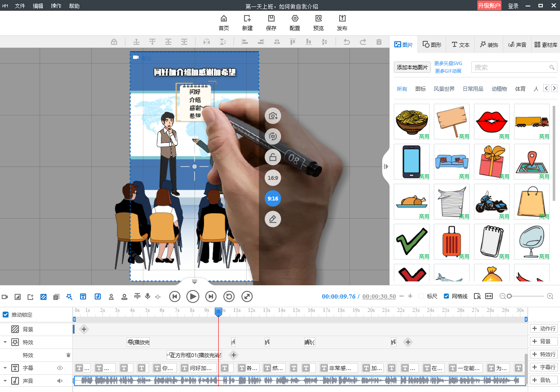Show previous categories with left arrow
The height and width of the screenshot is (392, 560).
[x=546, y=88]
